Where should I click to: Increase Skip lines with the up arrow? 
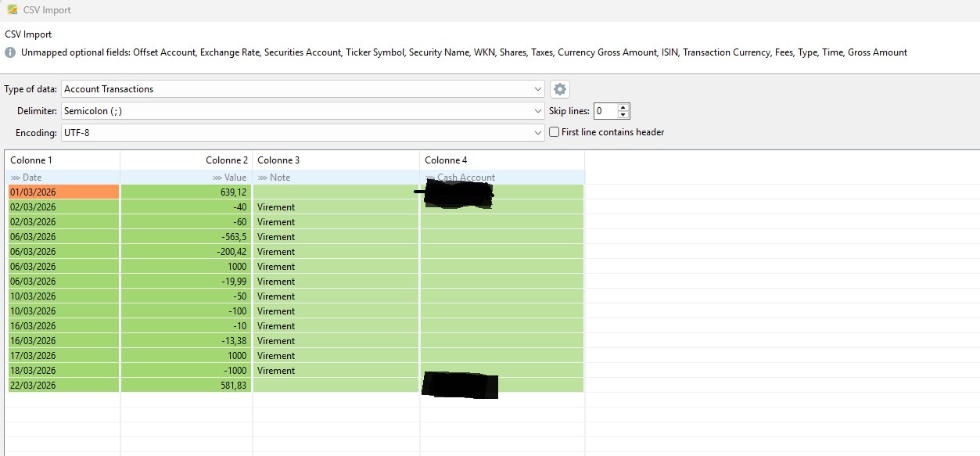coord(623,107)
